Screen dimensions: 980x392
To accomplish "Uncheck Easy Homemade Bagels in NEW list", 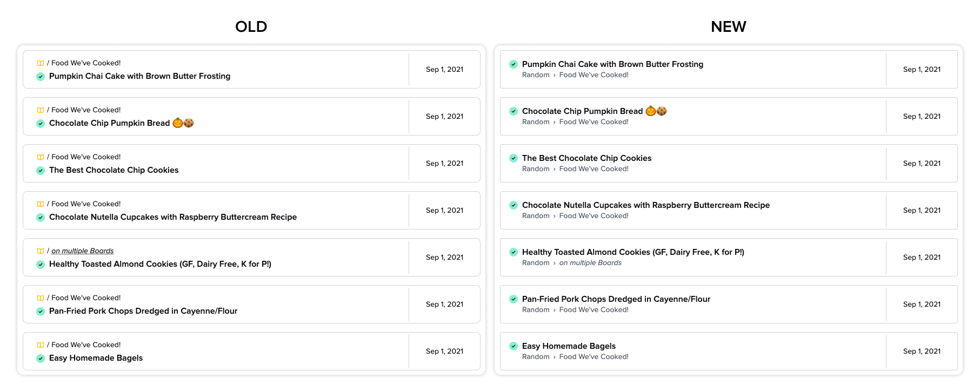I will (514, 346).
